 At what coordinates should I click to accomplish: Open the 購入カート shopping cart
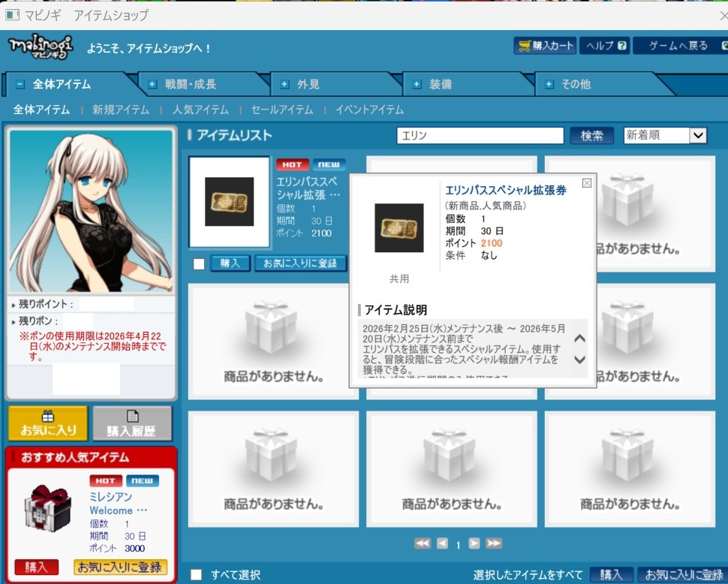[546, 47]
